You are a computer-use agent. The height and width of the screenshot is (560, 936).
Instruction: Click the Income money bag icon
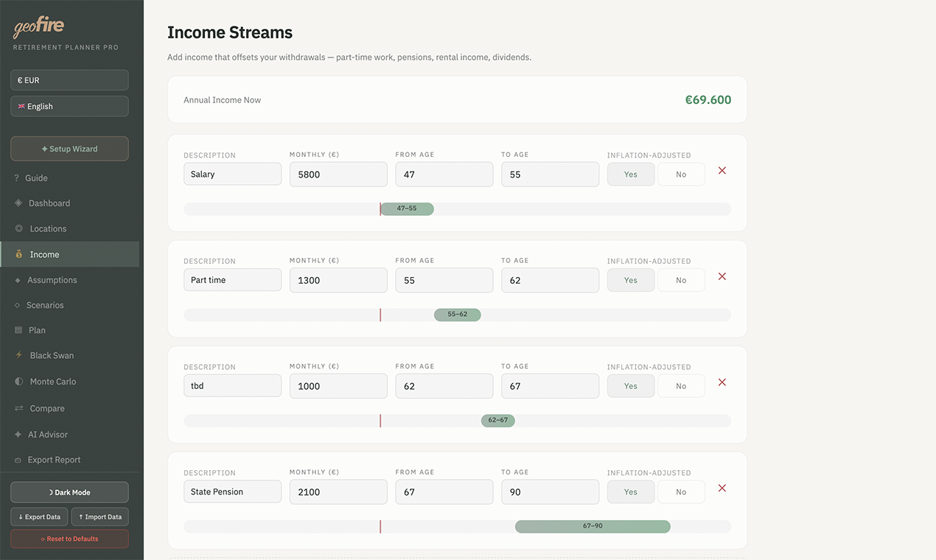tap(19, 254)
